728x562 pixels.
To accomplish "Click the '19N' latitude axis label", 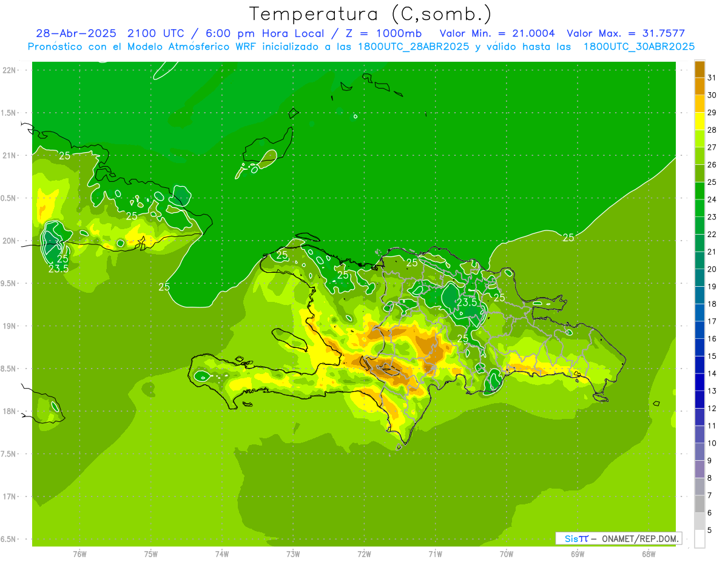I will (x=10, y=326).
